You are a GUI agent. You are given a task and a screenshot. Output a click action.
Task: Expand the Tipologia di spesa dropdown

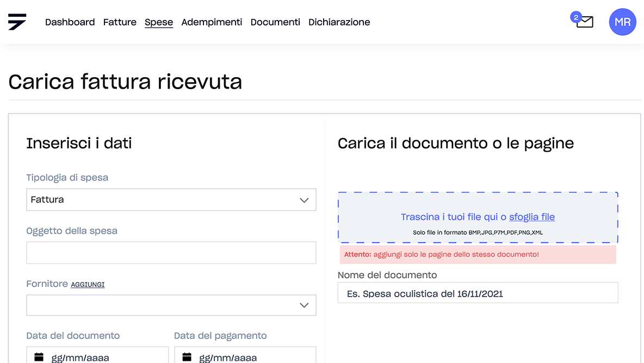pyautogui.click(x=171, y=200)
